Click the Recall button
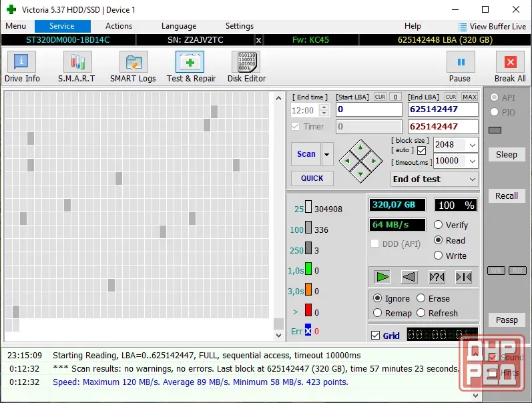The width and height of the screenshot is (532, 403). point(507,196)
